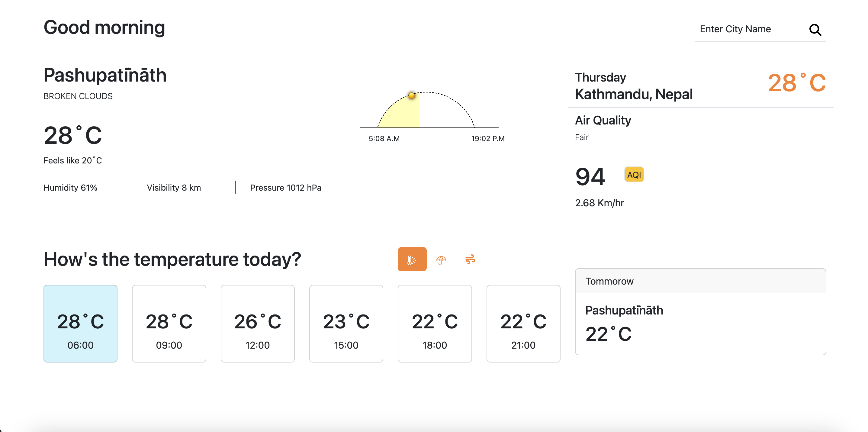Click the Kathmandu, Nepal location label
This screenshot has height=432, width=868.
(x=633, y=94)
